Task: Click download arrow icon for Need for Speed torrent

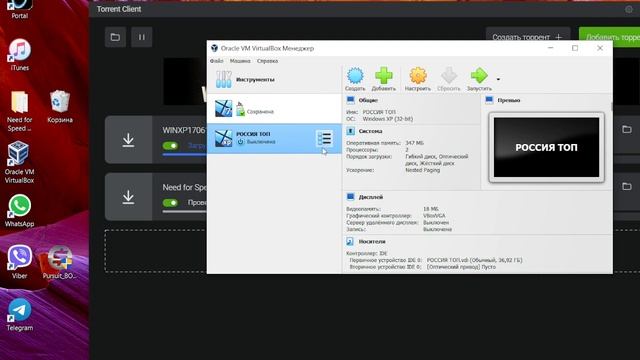Action: tap(128, 197)
